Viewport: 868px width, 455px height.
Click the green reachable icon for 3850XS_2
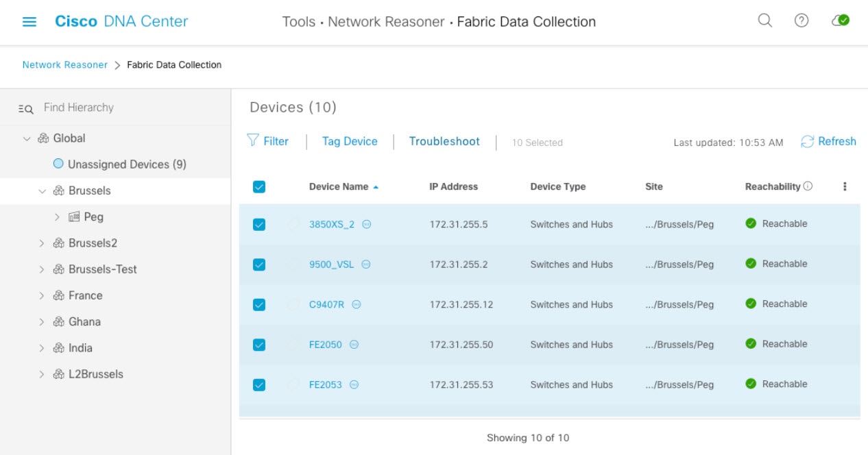point(751,223)
